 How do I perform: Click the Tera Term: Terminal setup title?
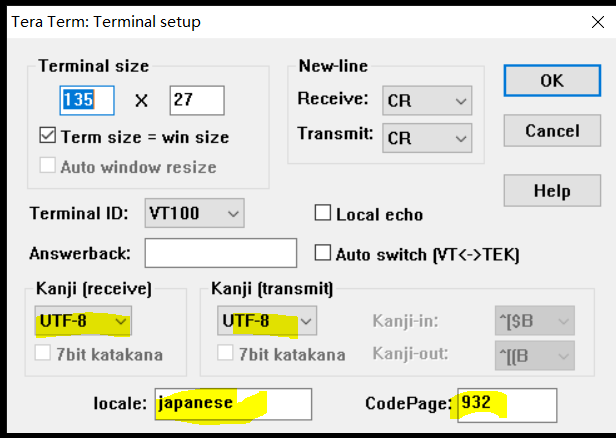tap(106, 22)
